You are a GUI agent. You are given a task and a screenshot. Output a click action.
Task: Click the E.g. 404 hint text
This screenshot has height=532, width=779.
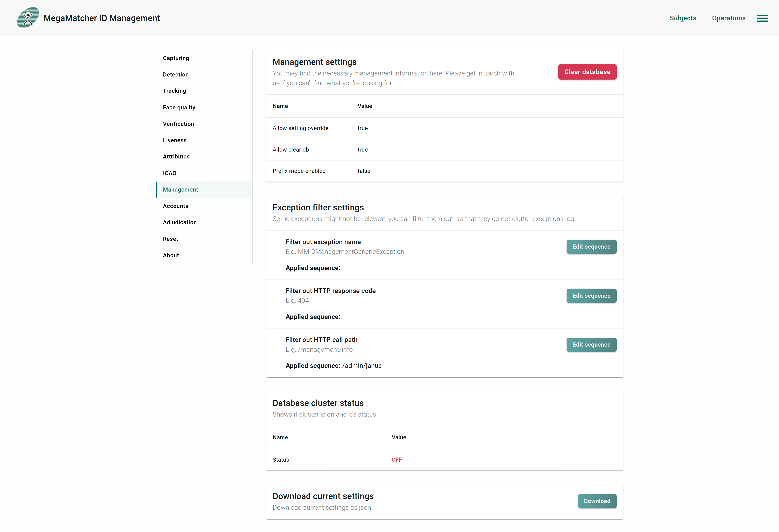[297, 301]
